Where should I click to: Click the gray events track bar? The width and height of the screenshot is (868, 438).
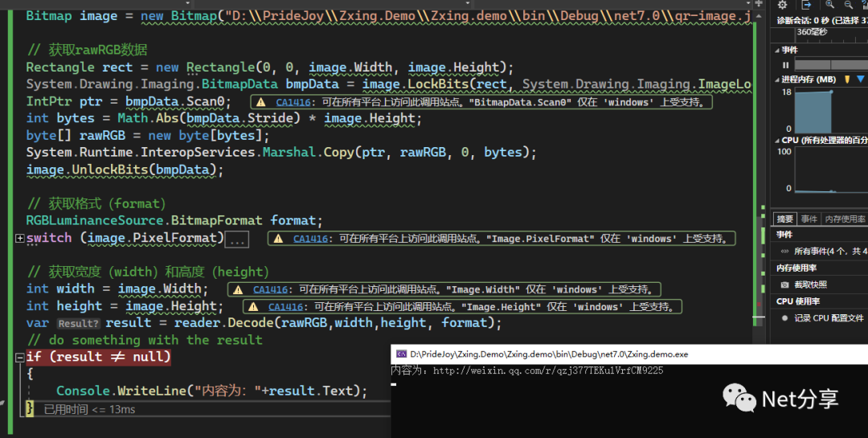[832, 65]
